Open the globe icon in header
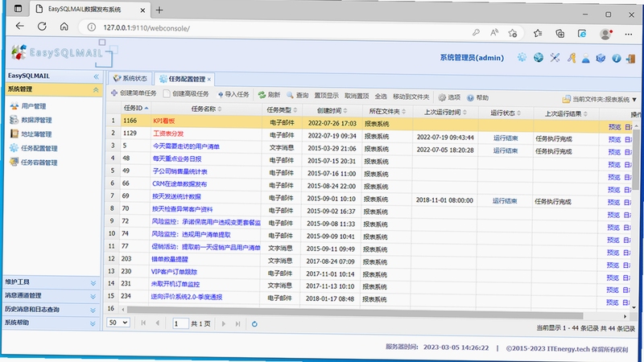The width and height of the screenshot is (644, 362). click(539, 57)
